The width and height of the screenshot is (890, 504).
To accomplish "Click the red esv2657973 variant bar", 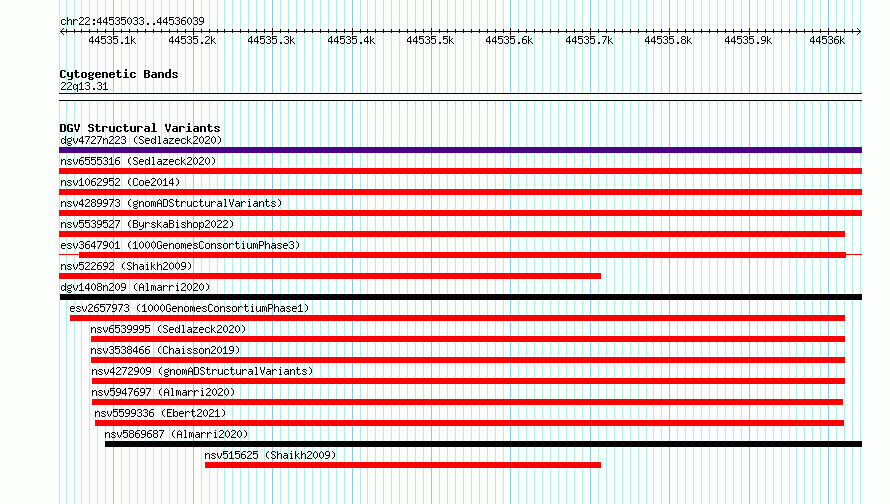I will click(457, 318).
